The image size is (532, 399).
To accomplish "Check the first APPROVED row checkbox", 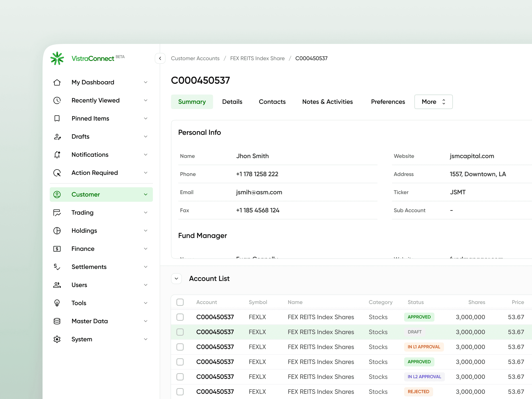I will tap(180, 317).
